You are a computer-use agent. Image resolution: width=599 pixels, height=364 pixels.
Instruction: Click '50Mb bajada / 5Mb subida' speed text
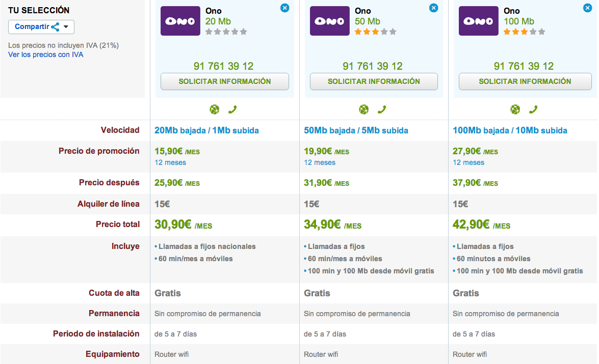pyautogui.click(x=356, y=130)
